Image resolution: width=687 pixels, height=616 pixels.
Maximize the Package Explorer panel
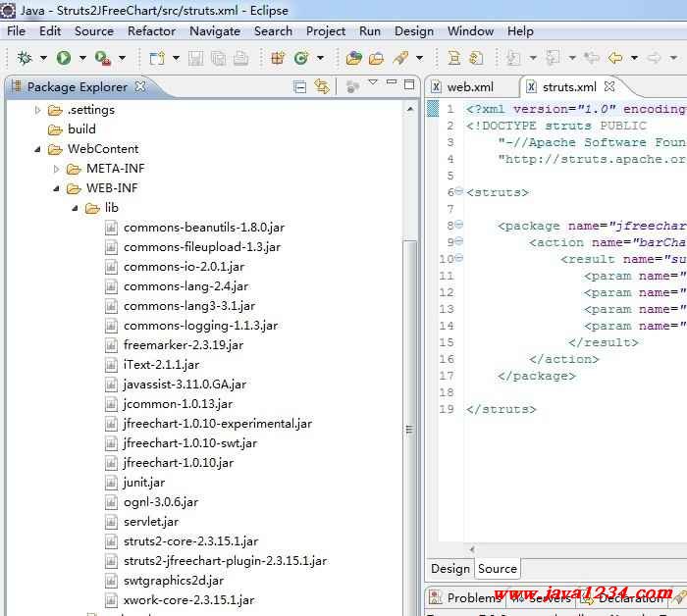(409, 84)
